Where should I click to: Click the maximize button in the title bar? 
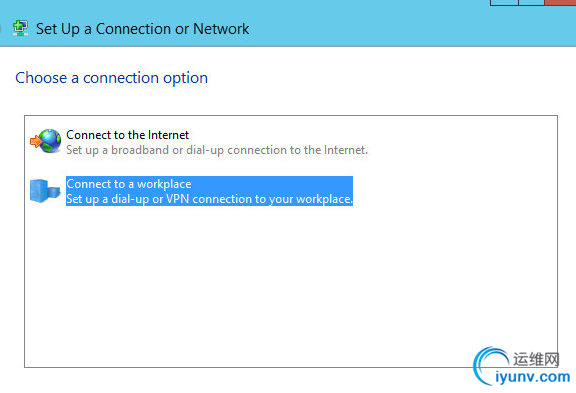point(531,2)
